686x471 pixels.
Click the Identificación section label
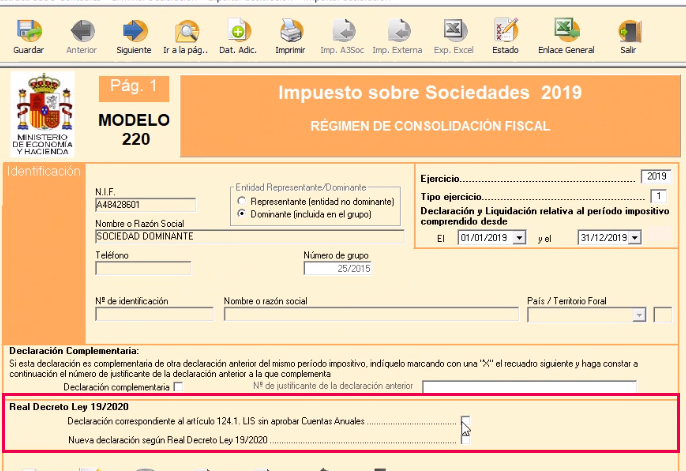(44, 171)
